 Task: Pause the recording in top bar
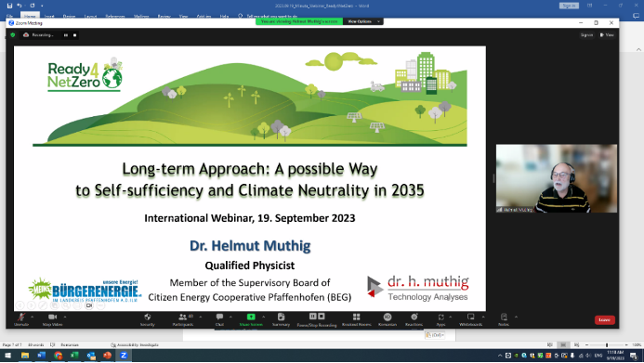coord(66,35)
